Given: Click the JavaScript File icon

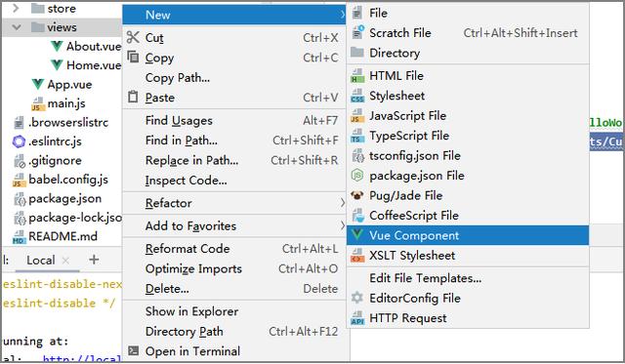Looking at the screenshot, I should point(357,116).
